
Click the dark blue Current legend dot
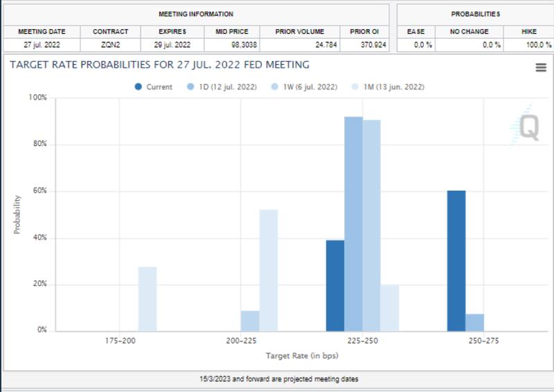[138, 87]
